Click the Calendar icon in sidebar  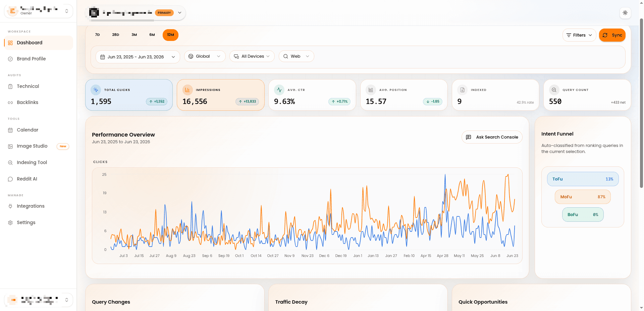(x=10, y=130)
